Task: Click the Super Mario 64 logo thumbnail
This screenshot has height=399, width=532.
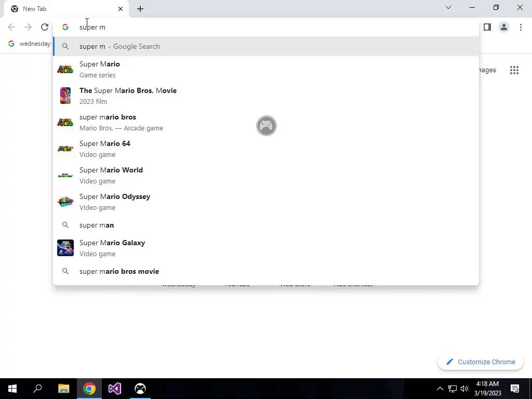Action: 65,149
